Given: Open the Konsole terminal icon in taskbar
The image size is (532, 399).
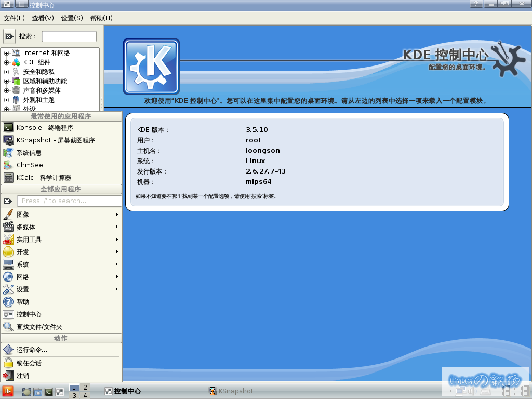Looking at the screenshot, I should [x=49, y=392].
